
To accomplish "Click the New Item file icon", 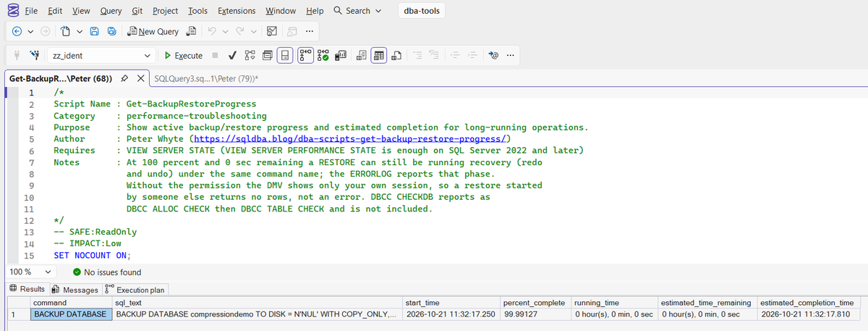I will click(64, 31).
